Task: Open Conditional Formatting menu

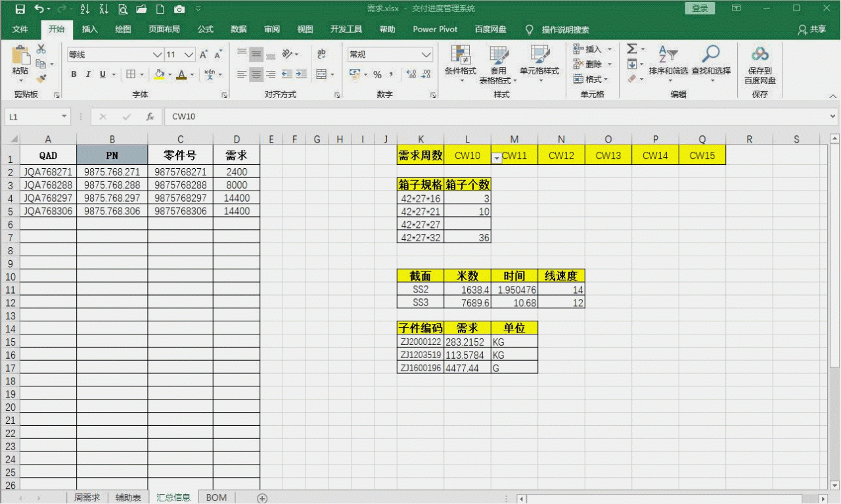Action: point(461,64)
